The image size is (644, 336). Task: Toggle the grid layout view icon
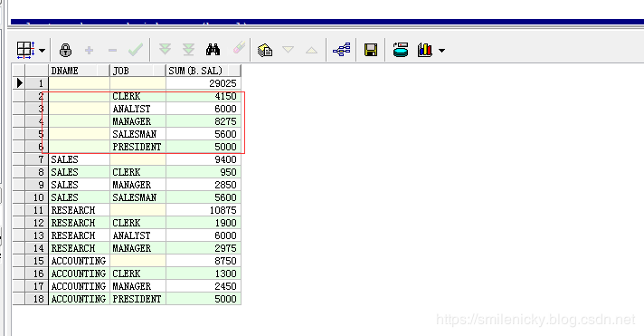25,50
